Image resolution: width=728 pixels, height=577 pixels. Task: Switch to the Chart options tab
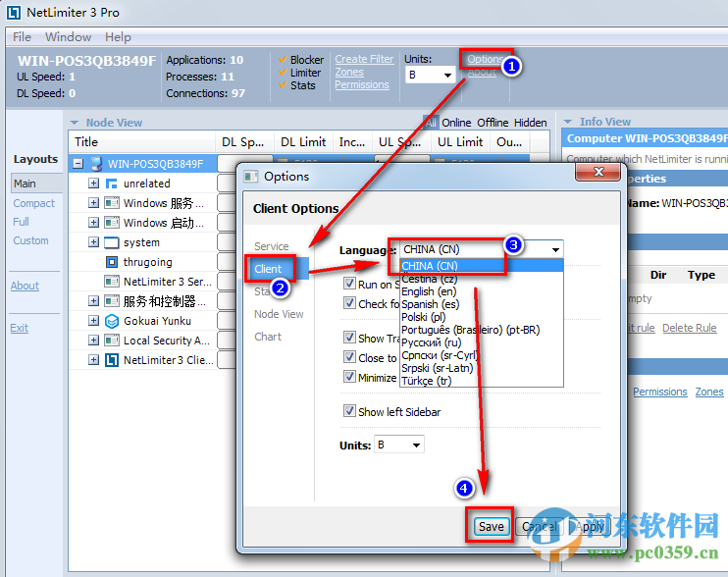click(268, 337)
